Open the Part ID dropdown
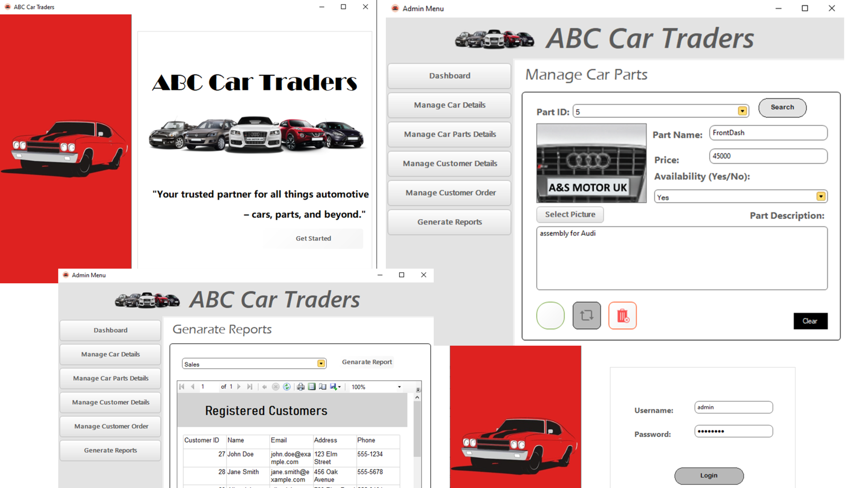Viewport: 868px width, 488px height. click(742, 111)
